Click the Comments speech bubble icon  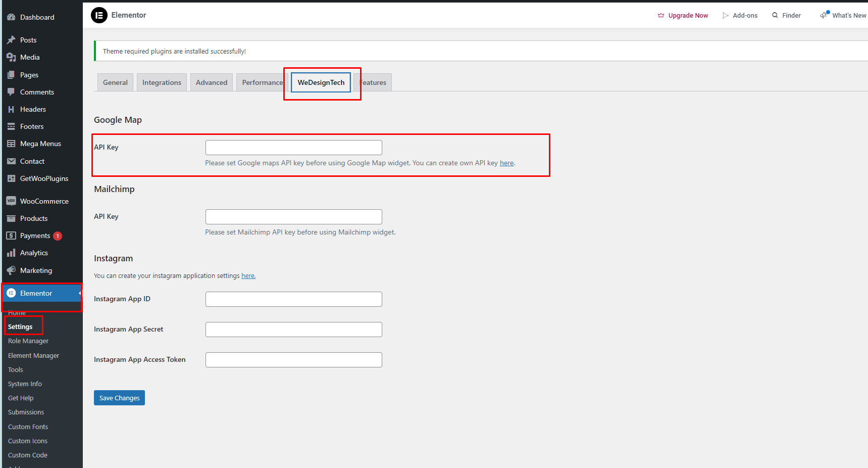tap(11, 92)
